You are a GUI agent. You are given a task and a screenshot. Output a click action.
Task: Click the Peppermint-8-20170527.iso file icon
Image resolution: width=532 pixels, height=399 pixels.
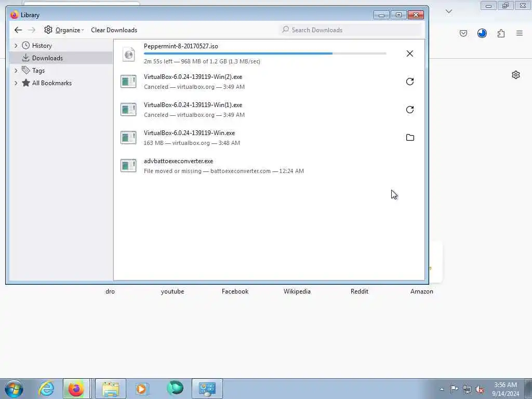tap(129, 54)
